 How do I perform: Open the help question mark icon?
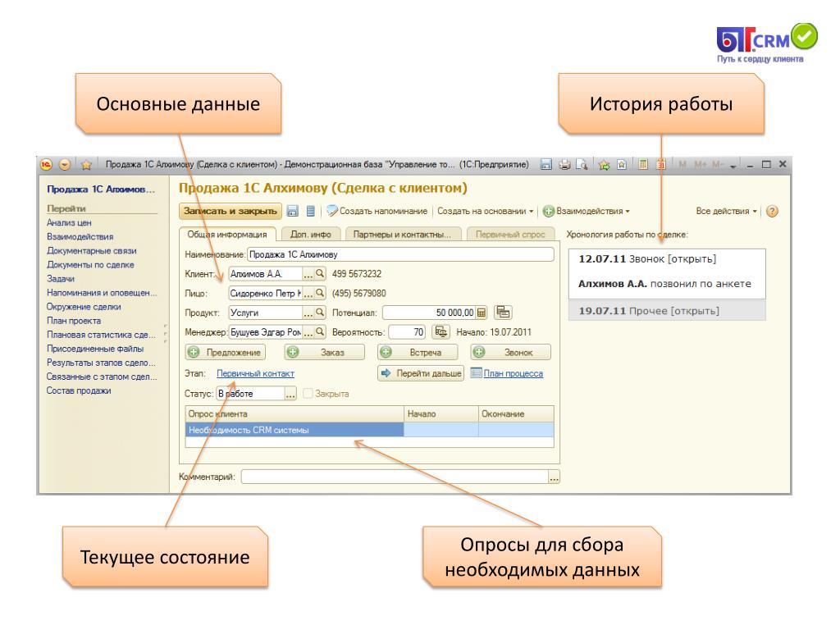tap(772, 211)
